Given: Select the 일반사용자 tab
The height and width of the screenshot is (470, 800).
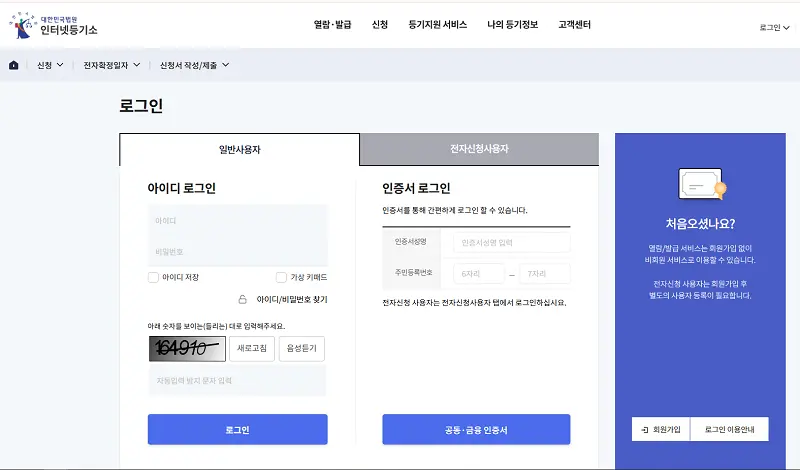Looking at the screenshot, I should (x=239, y=150).
